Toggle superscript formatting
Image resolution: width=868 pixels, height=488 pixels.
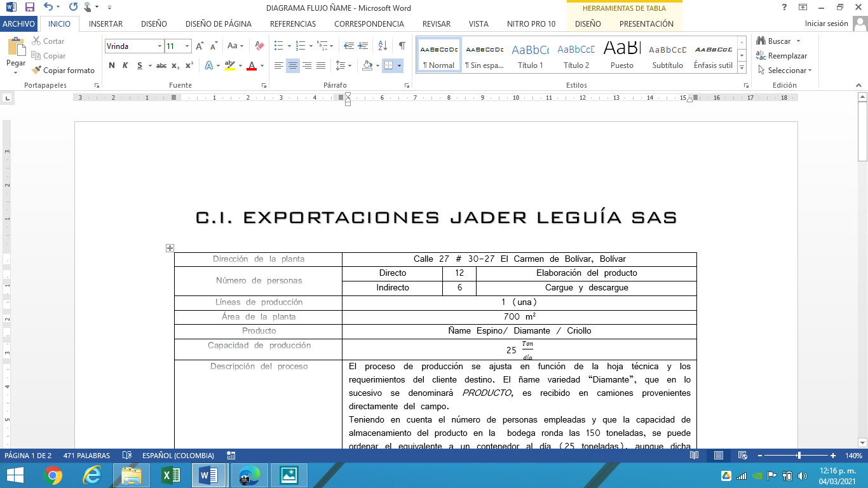189,65
